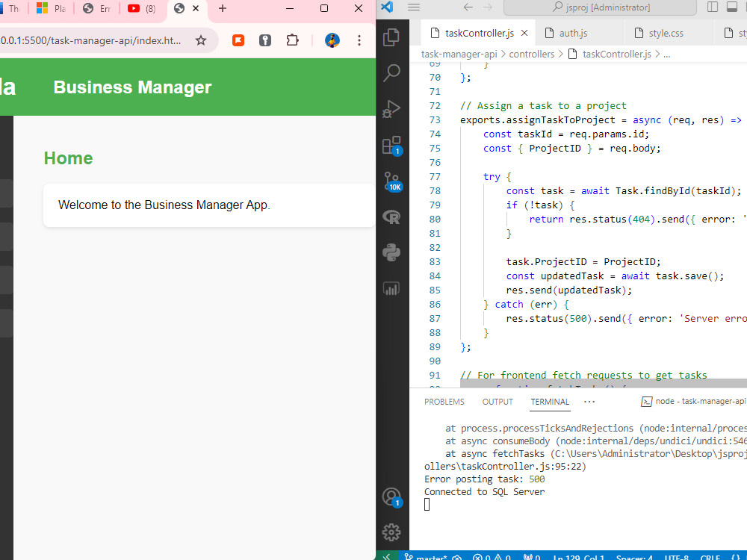Open a new Chrome tab
This screenshot has width=747, height=560.
coord(223,8)
